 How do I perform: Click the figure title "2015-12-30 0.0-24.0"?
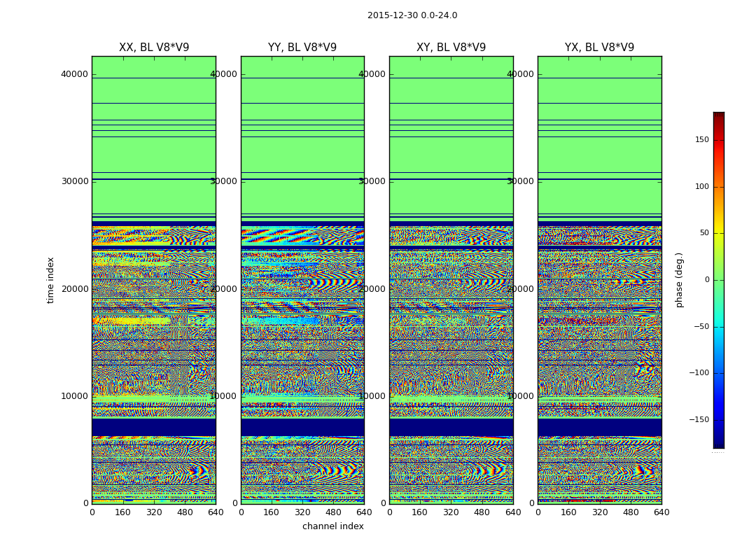(x=412, y=15)
